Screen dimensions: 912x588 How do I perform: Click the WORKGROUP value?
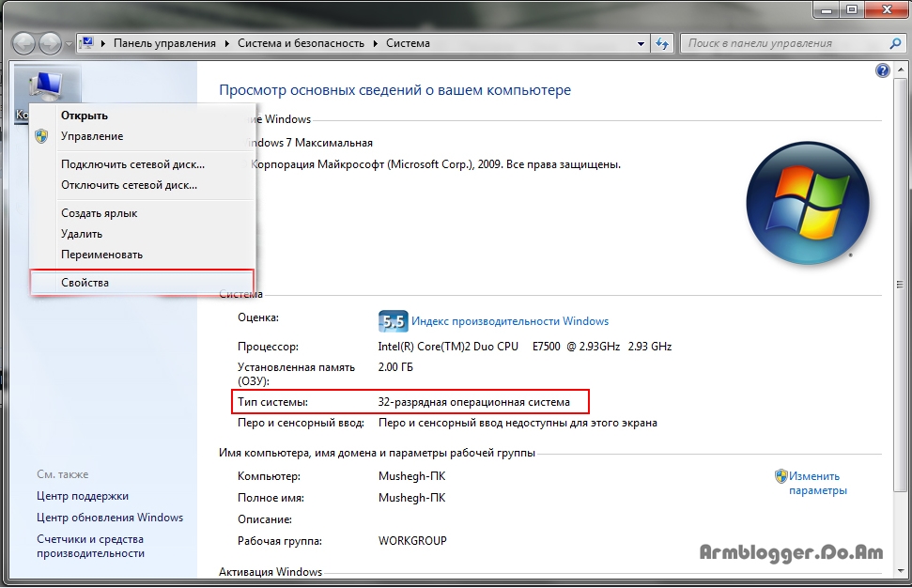coord(412,541)
